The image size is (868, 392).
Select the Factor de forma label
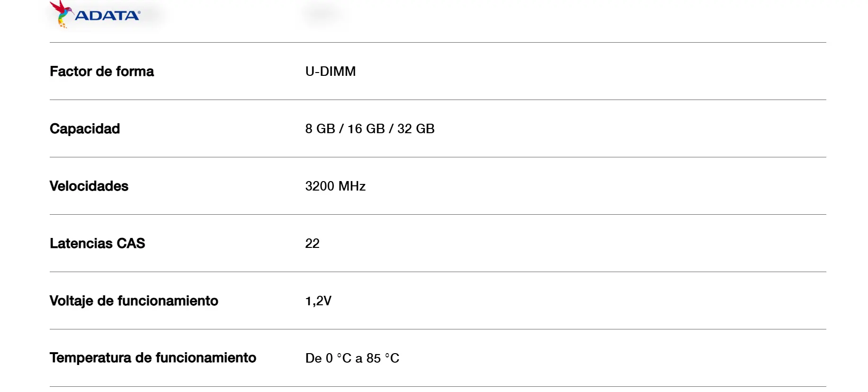[102, 71]
